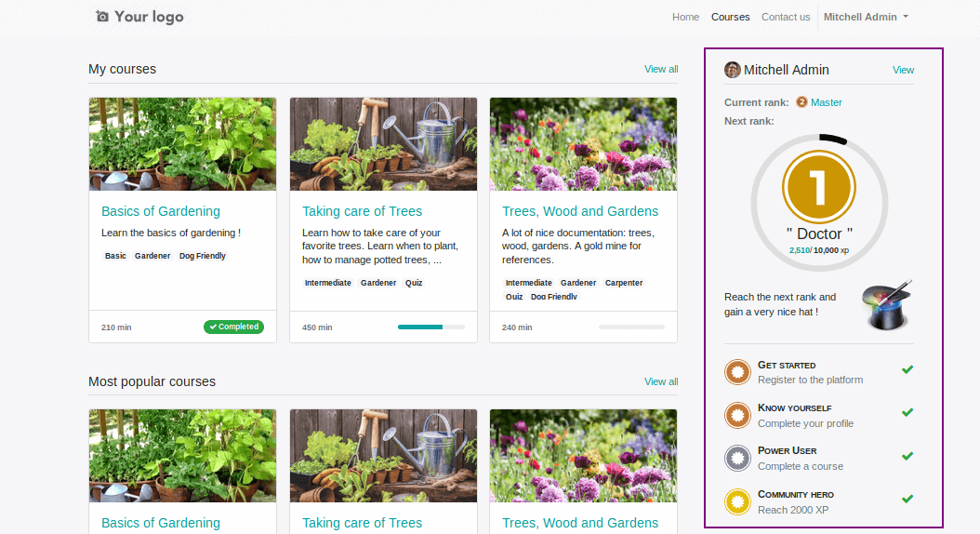Click Trees, Wood and Gardens thumbnail in popular courses

(583, 456)
